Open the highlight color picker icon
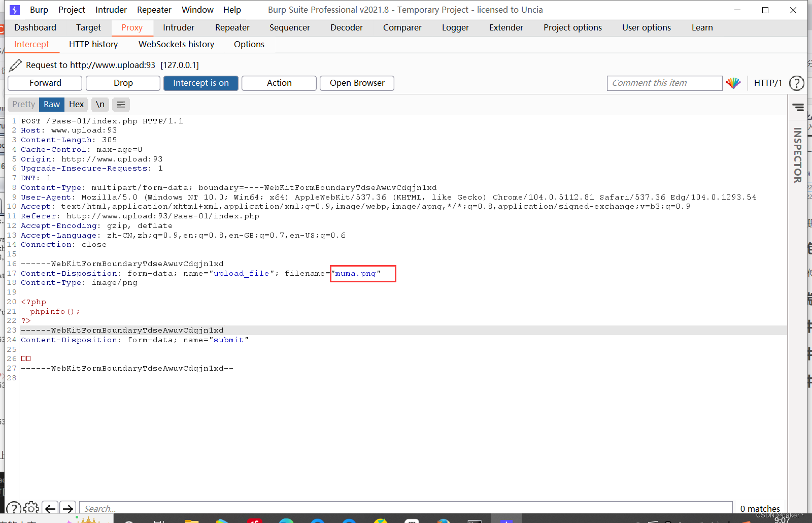Screen dimensions: 812x523 733,83
